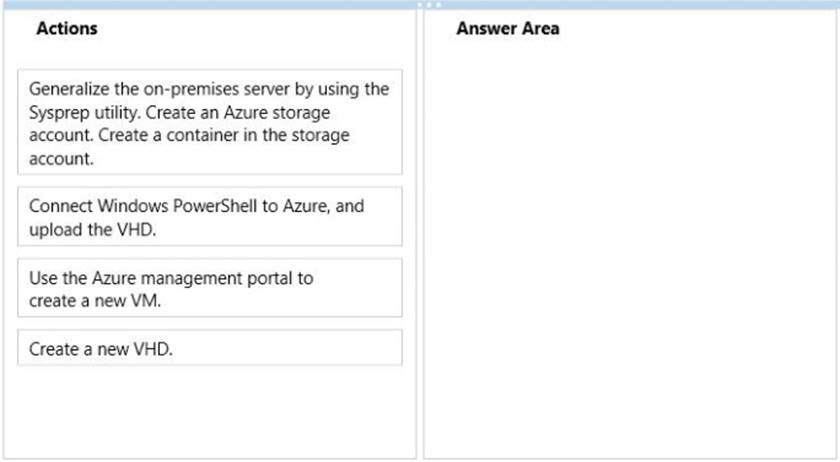The image size is (840, 462).
Task: Click the word Generalize in the first action
Action: (x=69, y=89)
